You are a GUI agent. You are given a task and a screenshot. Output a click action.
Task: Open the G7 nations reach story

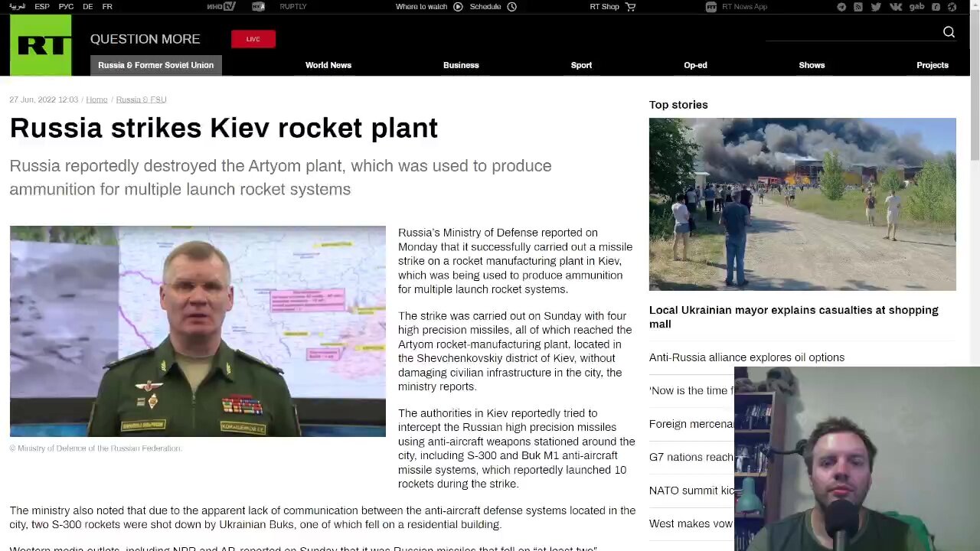pyautogui.click(x=691, y=457)
